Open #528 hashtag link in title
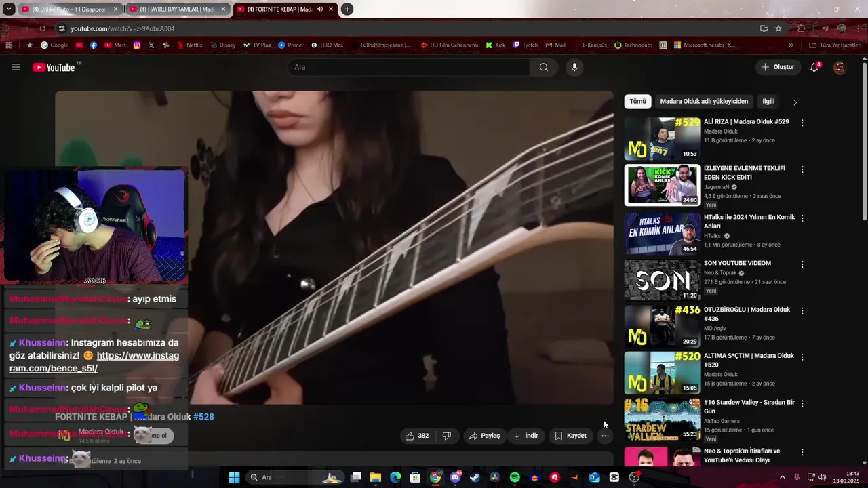This screenshot has width=868, height=488. (203, 417)
